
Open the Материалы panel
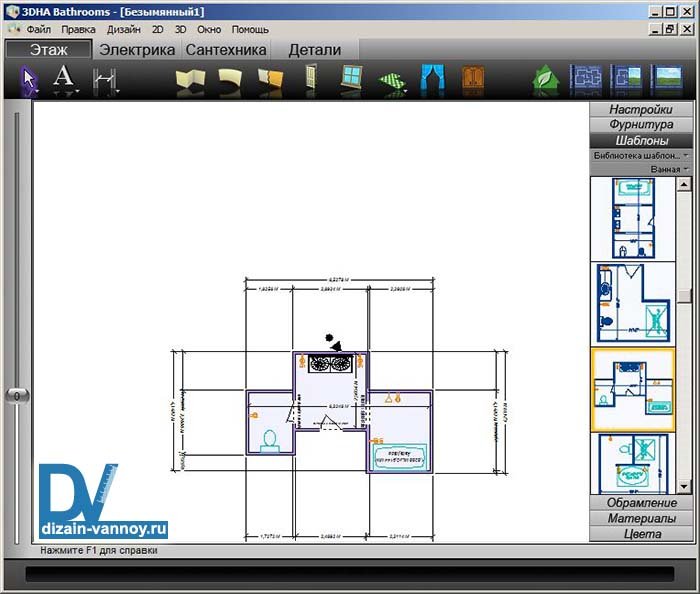click(x=640, y=518)
